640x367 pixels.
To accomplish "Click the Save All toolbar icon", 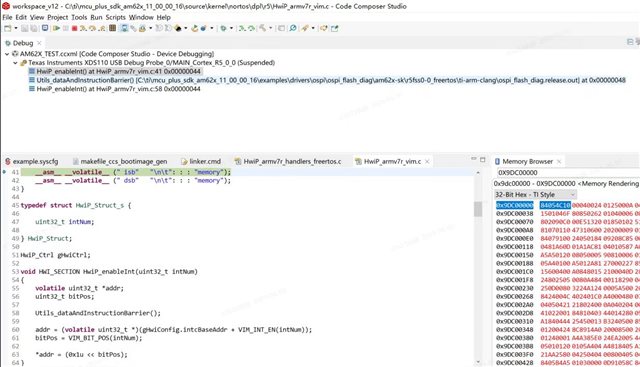I will point(33,28).
